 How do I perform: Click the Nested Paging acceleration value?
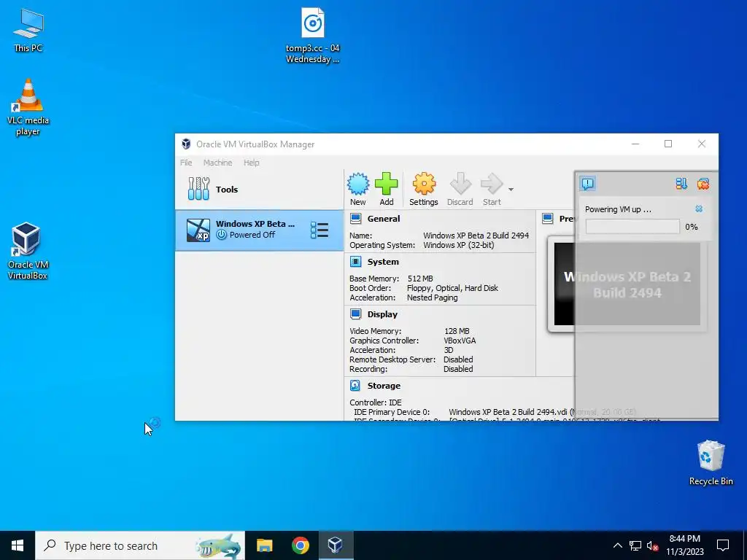[432, 297]
